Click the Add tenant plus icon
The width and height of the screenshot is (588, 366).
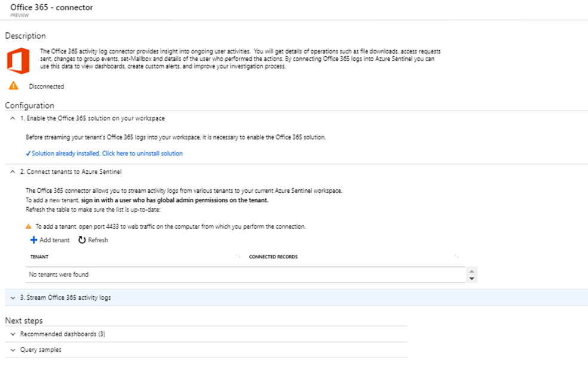tap(33, 240)
